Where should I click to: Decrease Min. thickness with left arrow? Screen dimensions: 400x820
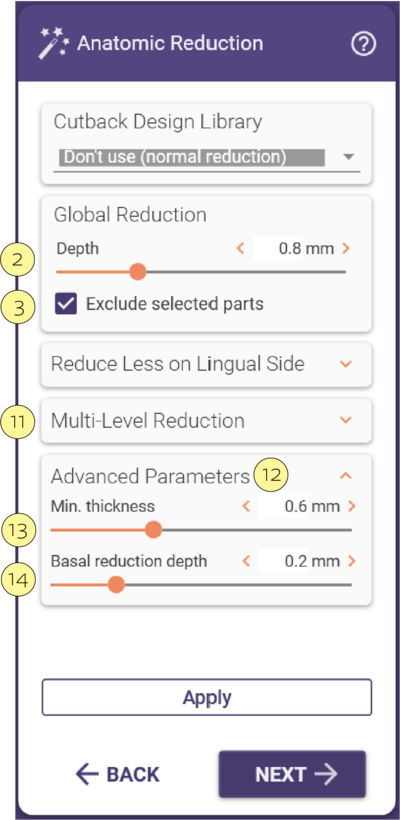[x=247, y=506]
